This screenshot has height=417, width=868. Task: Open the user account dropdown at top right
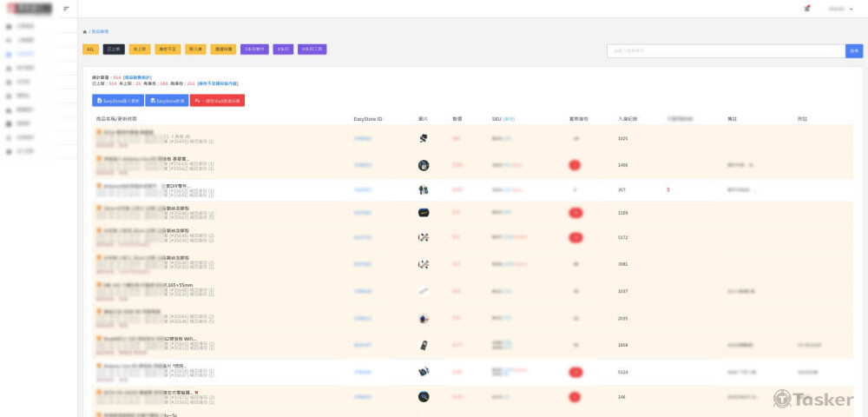tap(841, 9)
